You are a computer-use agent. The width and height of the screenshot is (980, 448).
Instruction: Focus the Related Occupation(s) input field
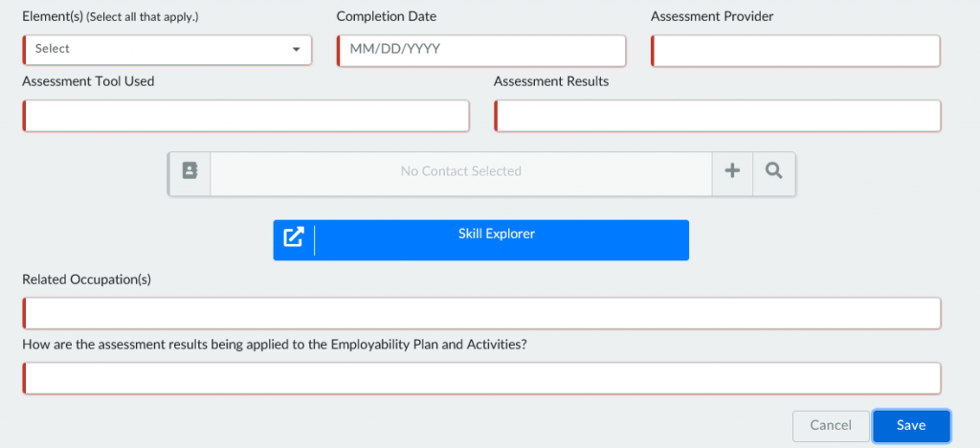481,313
